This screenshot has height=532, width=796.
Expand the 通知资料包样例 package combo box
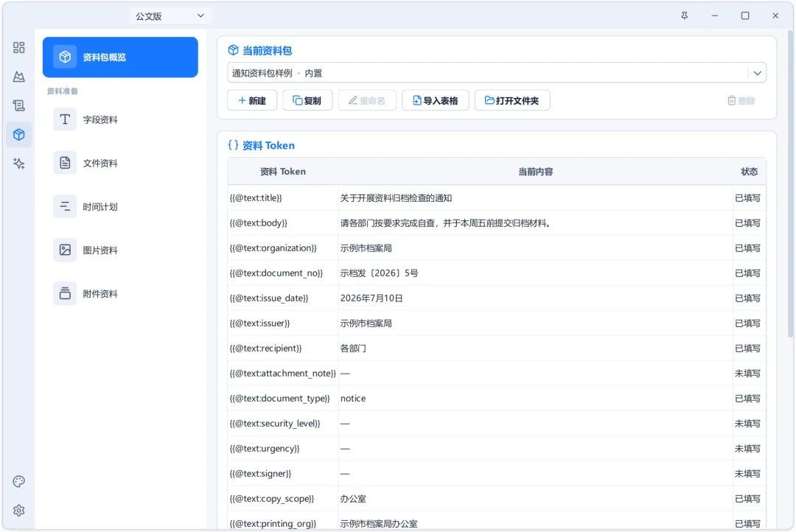(497, 73)
